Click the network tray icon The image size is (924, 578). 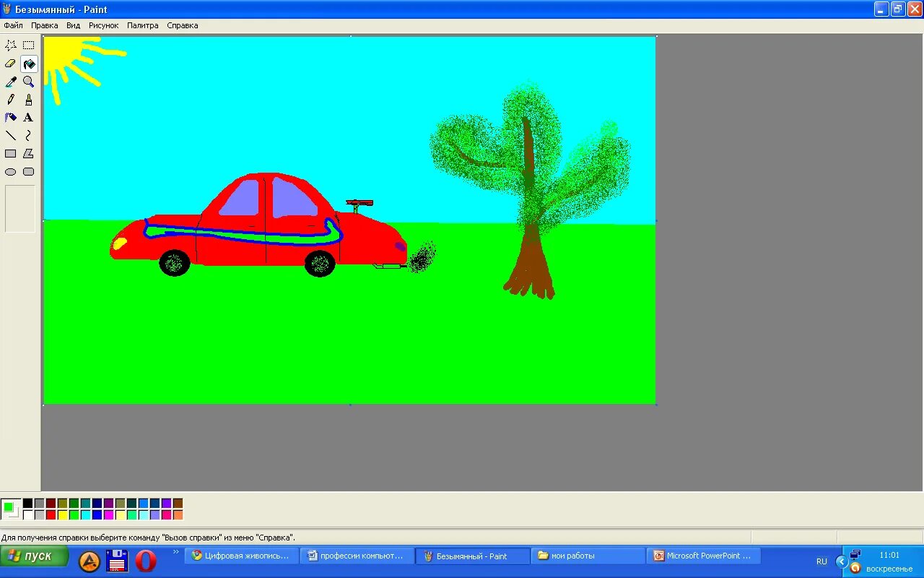tap(855, 555)
